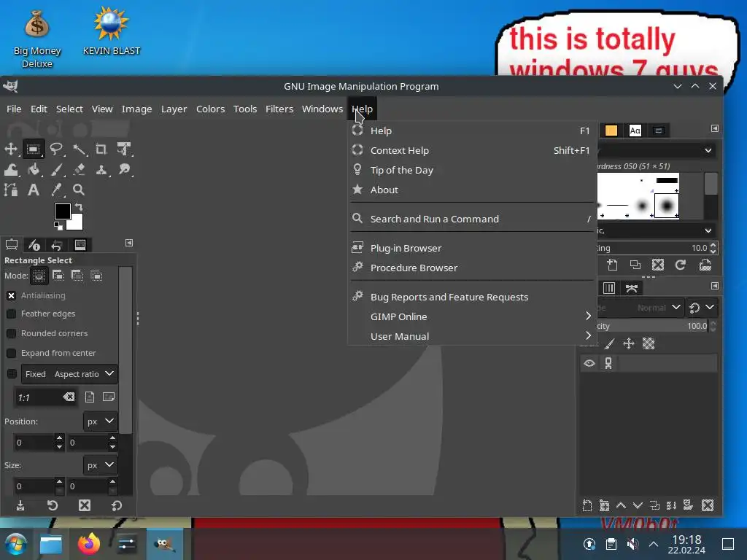Enable the Rounded corners checkbox
The height and width of the screenshot is (560, 747).
12,333
